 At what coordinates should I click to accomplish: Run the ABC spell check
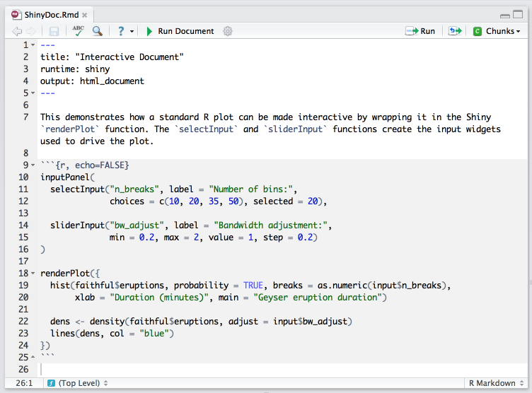point(78,31)
